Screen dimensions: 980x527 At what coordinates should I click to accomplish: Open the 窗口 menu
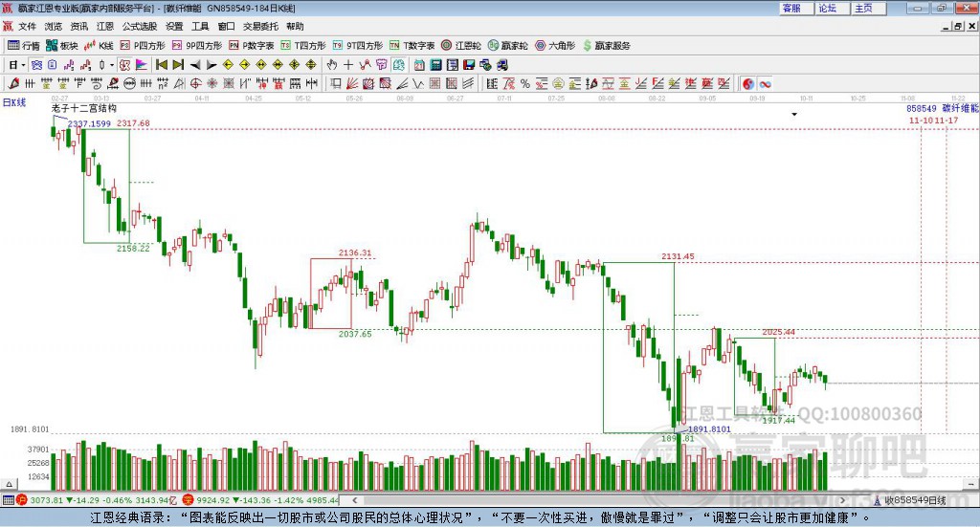point(226,26)
